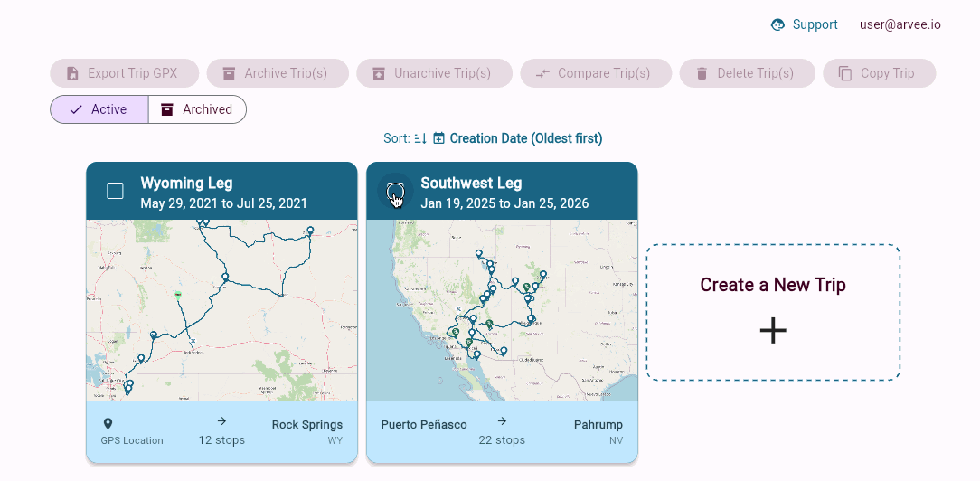Click the Copy Trip duplicate icon
This screenshot has width=980, height=481.
pyautogui.click(x=845, y=74)
